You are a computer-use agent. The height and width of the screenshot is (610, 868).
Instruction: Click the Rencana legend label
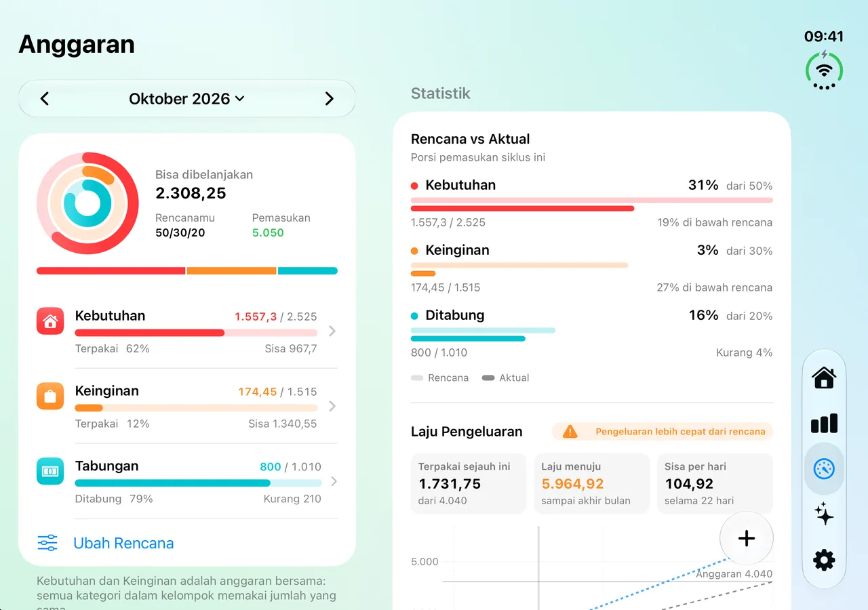(x=448, y=378)
